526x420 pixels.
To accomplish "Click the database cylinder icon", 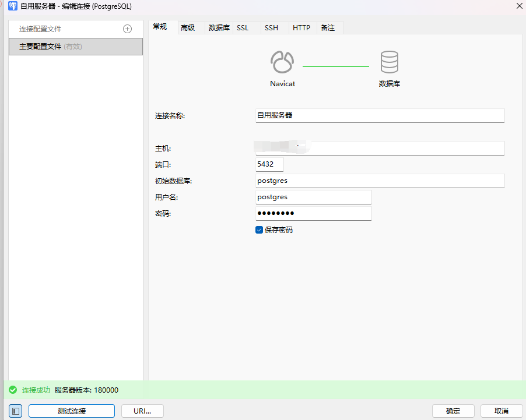I will [x=389, y=62].
